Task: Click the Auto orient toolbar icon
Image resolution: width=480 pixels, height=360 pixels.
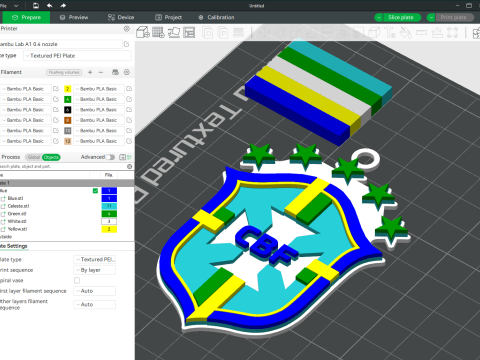Action: (174, 33)
